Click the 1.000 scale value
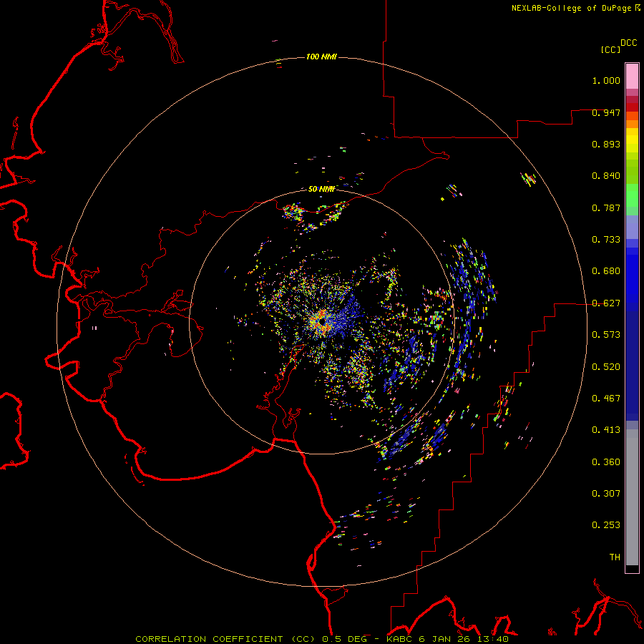Image resolution: width=644 pixels, height=644 pixels. (x=606, y=80)
